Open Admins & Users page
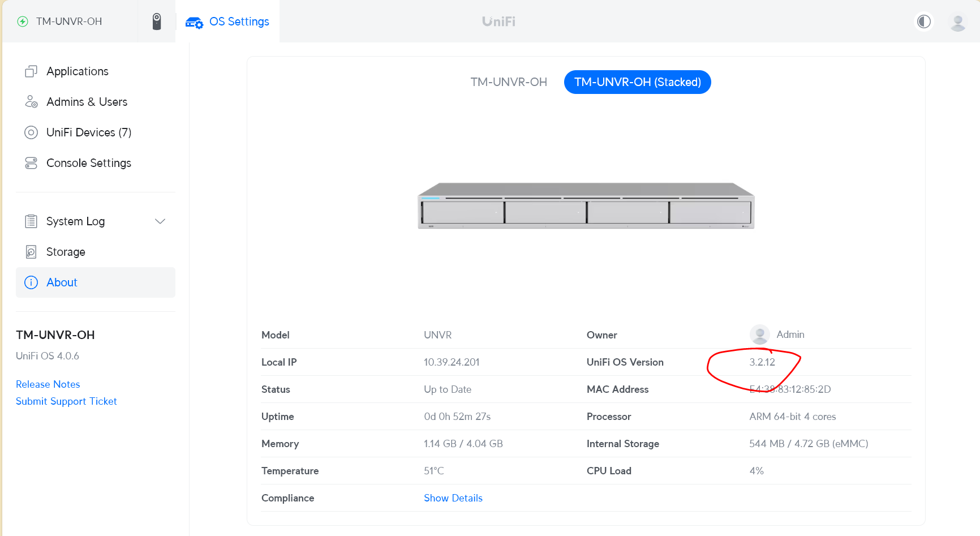The width and height of the screenshot is (980, 536). 96,102
